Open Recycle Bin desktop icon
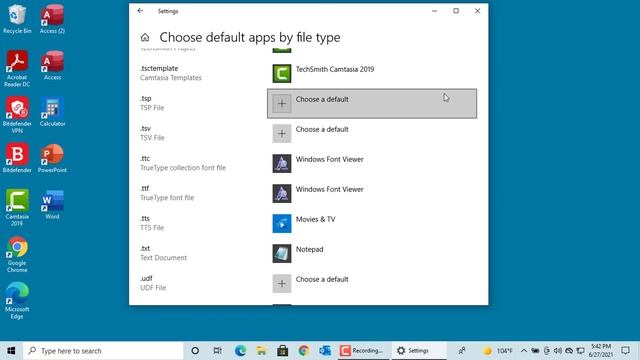Screen dimensions: 640x360 tap(17, 19)
